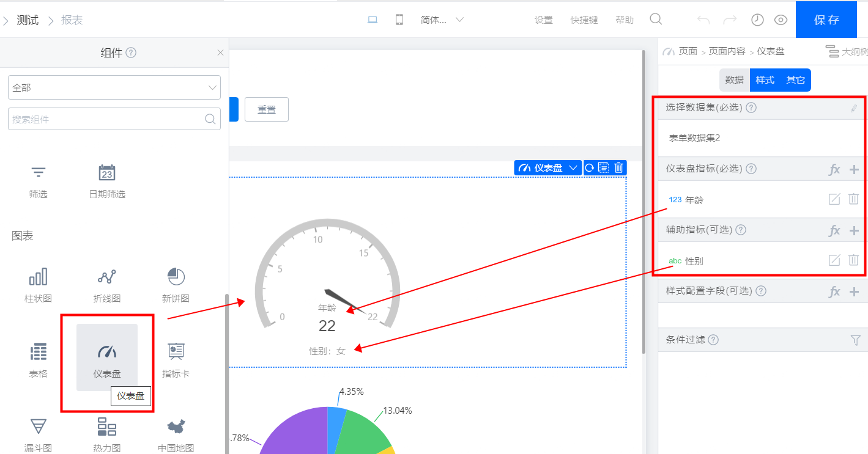This screenshot has width=868, height=454.
Task: Edit the 年龄 indicator field
Action: pyautogui.click(x=834, y=199)
